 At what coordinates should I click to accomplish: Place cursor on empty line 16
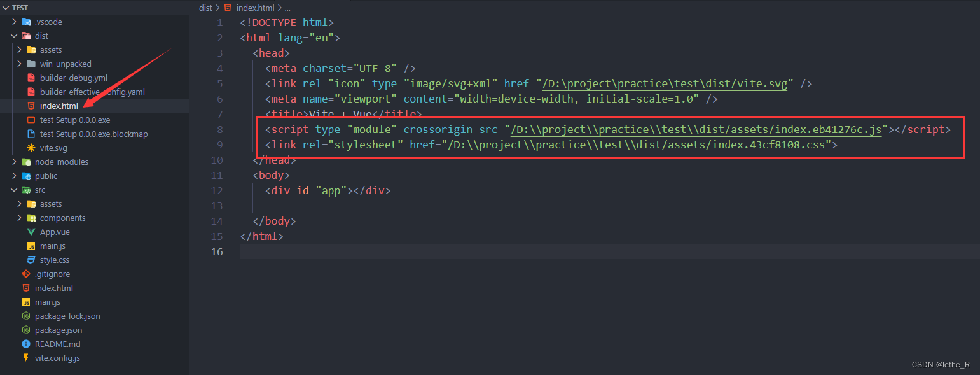point(609,251)
